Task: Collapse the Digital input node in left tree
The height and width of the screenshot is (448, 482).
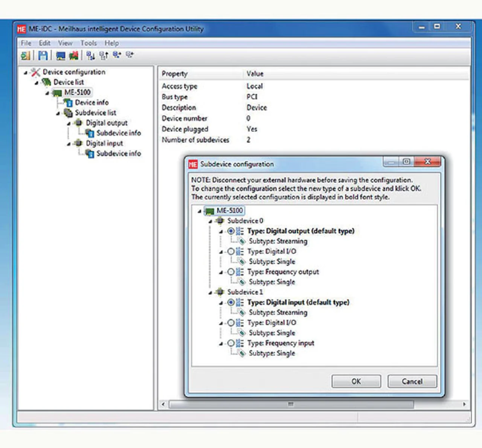Action: click(x=69, y=144)
